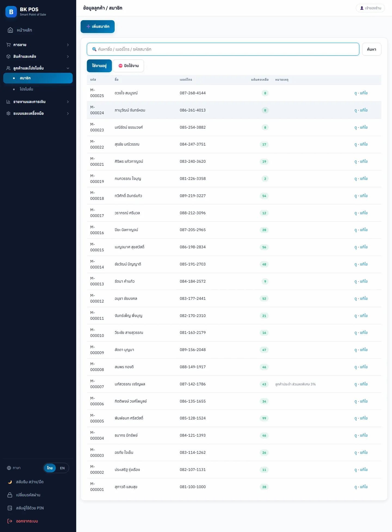Click member name ประเสริฐ รุ่งเรือง
Viewport: 392px width, 532px height.
point(127,470)
